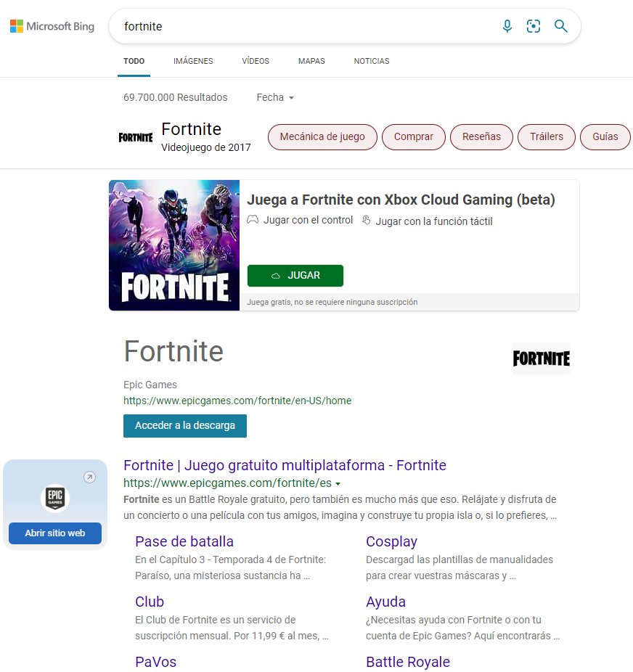Image resolution: width=633 pixels, height=672 pixels.
Task: Open visual search camera icon
Action: [533, 26]
